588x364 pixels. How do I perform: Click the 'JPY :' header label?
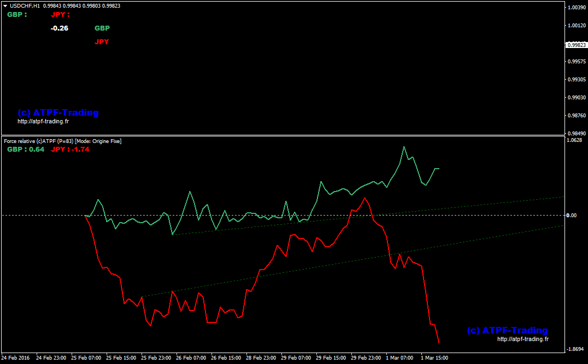tap(60, 15)
